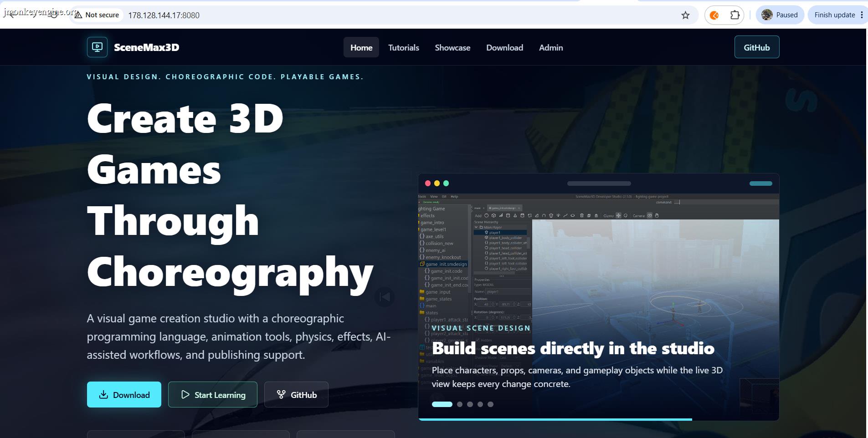Click the 'VISUAL SCENE DESIGN' slide label

click(481, 328)
